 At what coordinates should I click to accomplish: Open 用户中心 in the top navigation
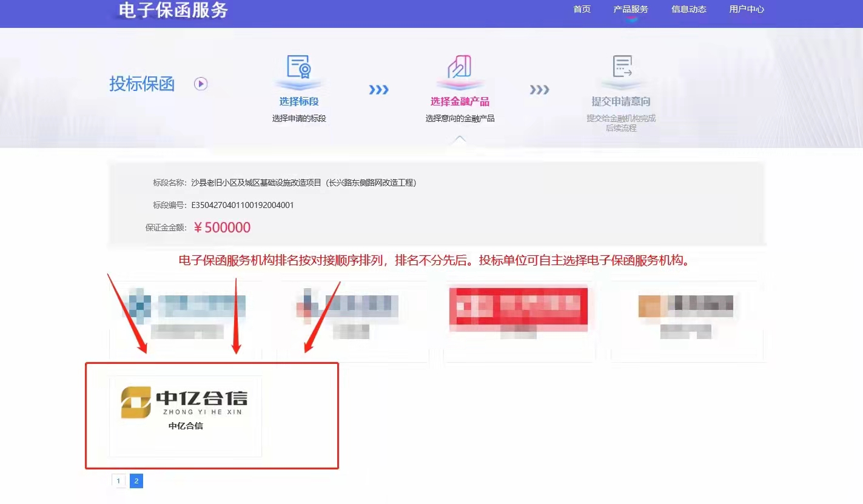point(747,9)
